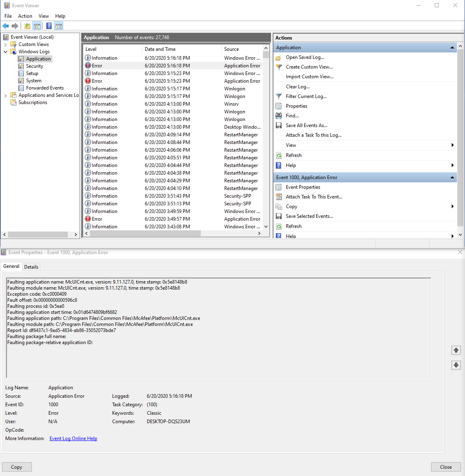Click inside the event description text box
The width and height of the screenshot is (465, 476).
219,328
